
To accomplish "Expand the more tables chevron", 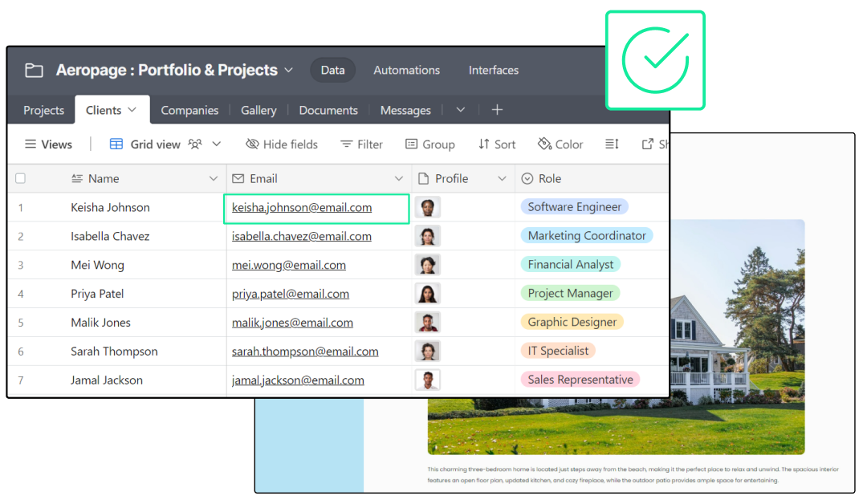I will (461, 110).
